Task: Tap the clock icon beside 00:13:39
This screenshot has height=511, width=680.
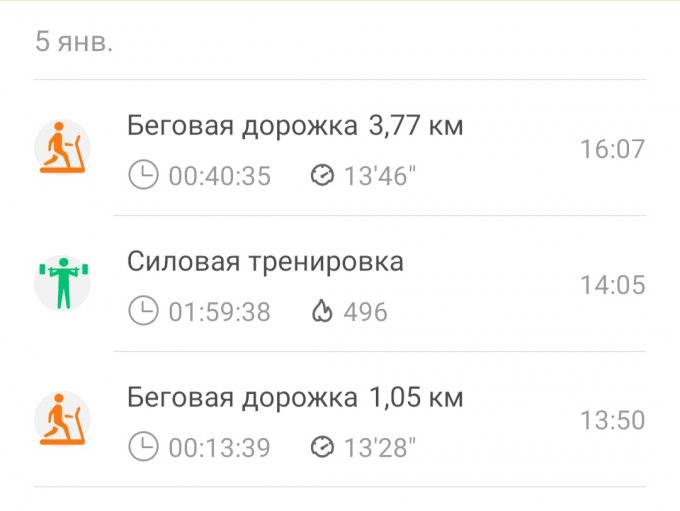Action: [144, 447]
